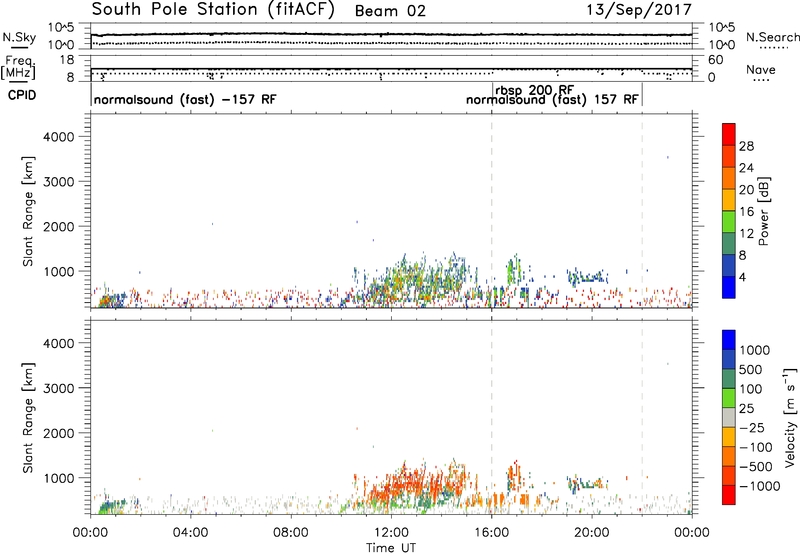Click velocity colorbar tick label '-1000'
The width and height of the screenshot is (800, 554).
759,486
